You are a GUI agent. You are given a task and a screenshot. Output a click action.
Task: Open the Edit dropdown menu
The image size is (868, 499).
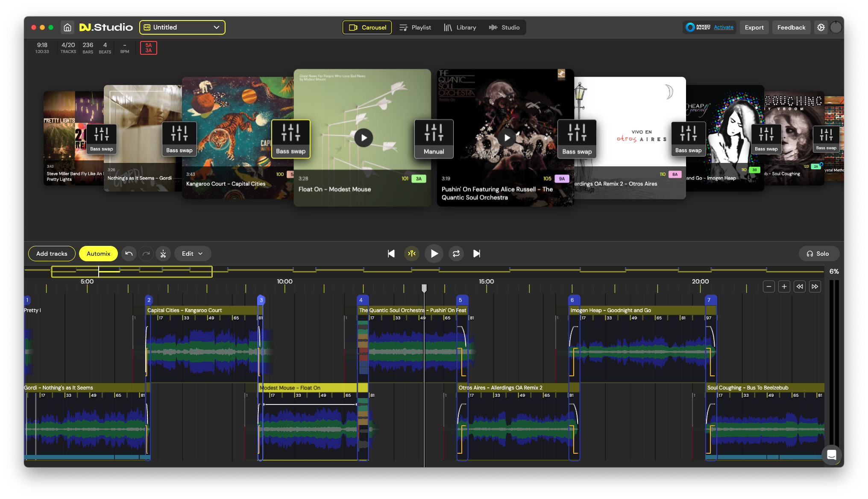point(192,254)
